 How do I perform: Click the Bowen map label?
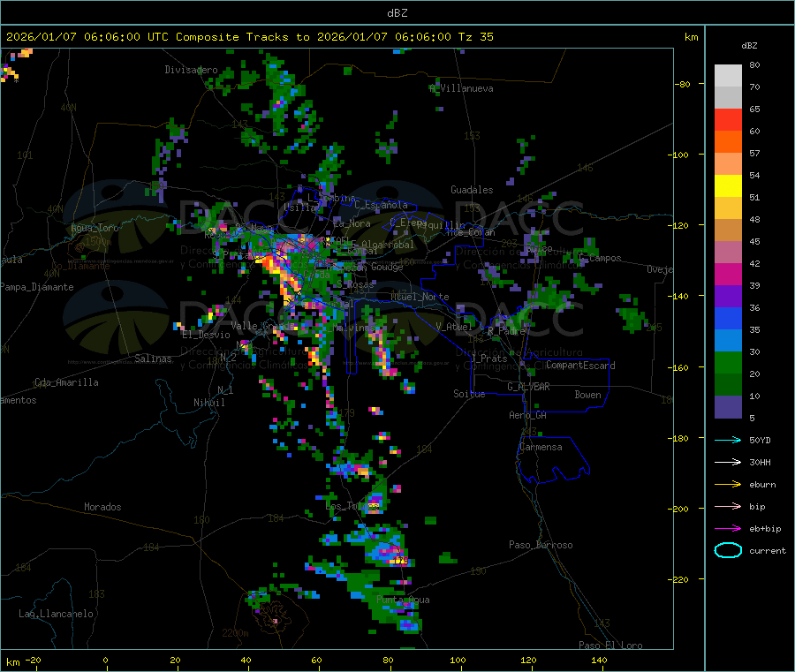pyautogui.click(x=587, y=395)
